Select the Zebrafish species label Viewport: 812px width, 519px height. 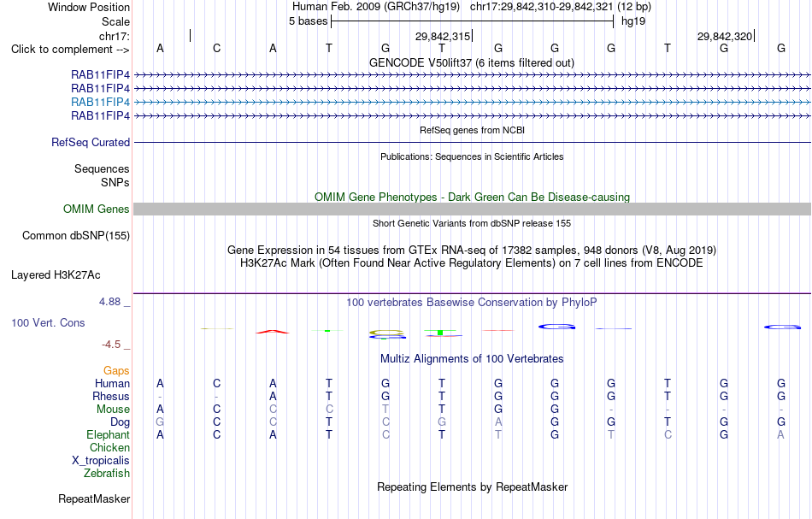pos(107,473)
